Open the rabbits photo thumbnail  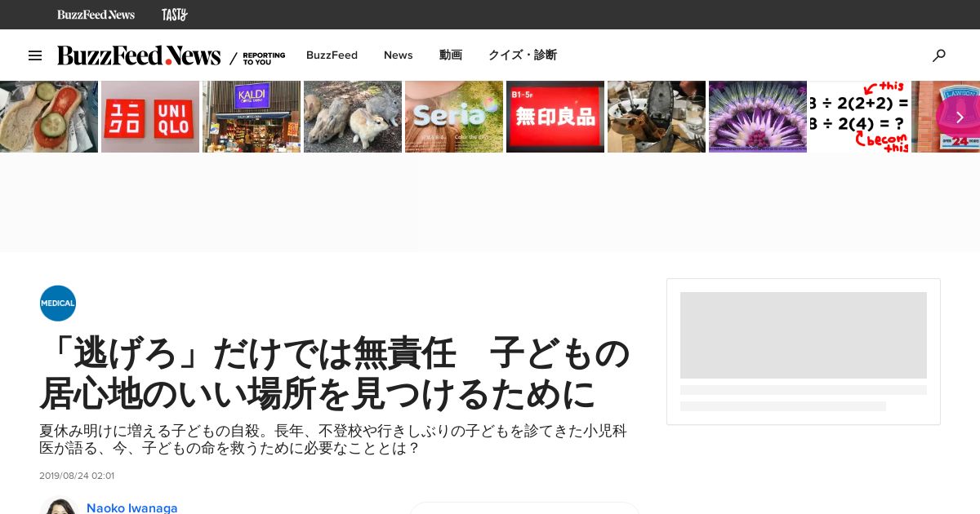coord(353,117)
